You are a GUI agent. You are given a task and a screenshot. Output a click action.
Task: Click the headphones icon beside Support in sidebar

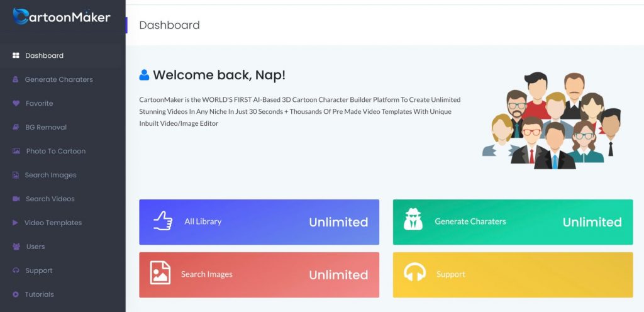(16, 270)
